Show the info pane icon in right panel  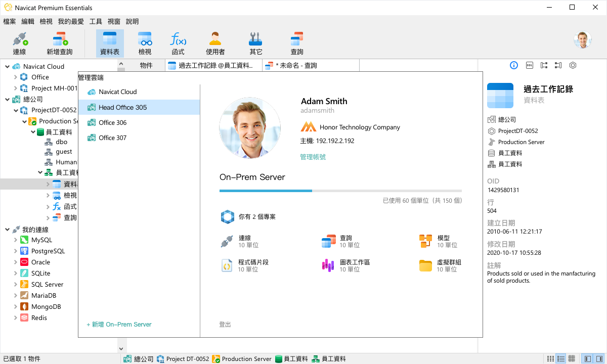(514, 65)
